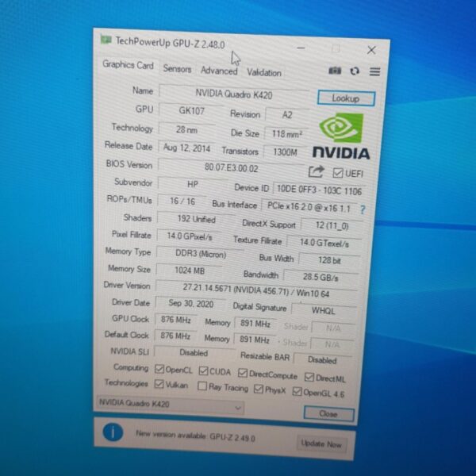Open the hamburger menu icon

click(x=374, y=71)
